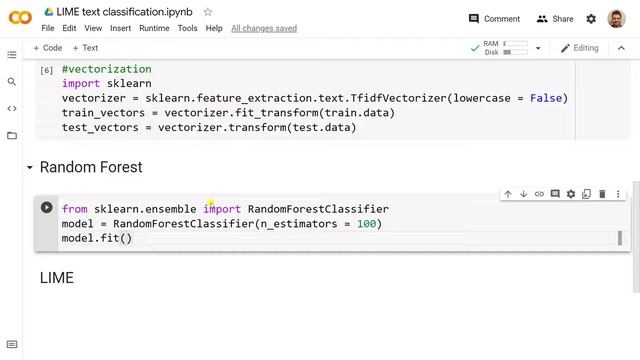The height and width of the screenshot is (360, 640).
Task: Click the cell scrollbar handle at right
Action: 620,238
